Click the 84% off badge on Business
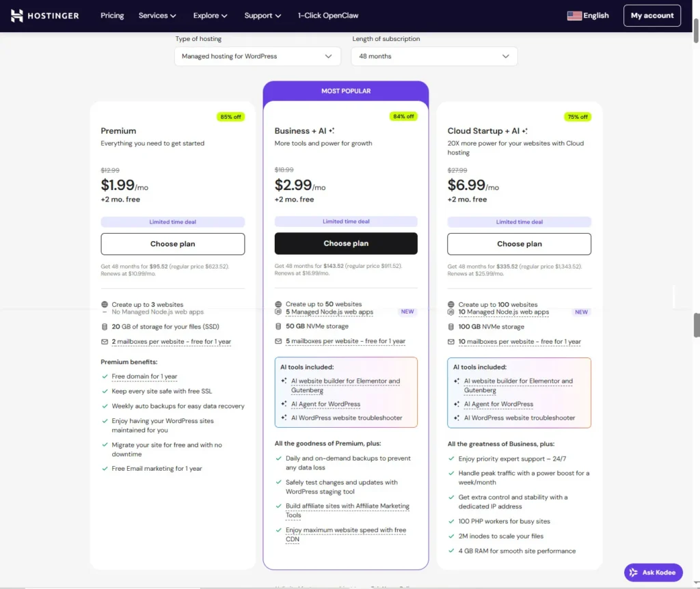The height and width of the screenshot is (589, 700). [x=403, y=116]
